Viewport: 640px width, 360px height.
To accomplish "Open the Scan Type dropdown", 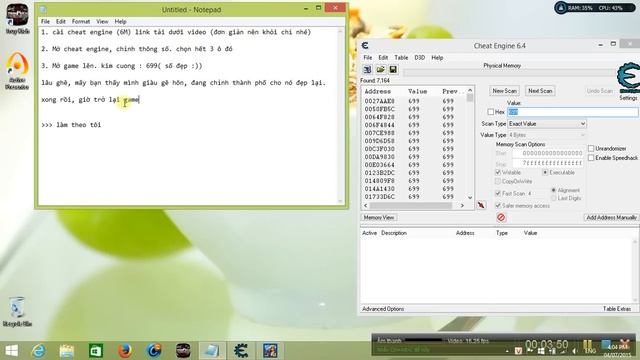I will tap(547, 124).
